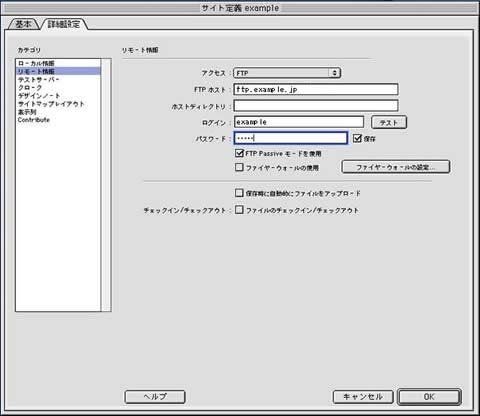Click the ホストディレクトリ input field
The width and height of the screenshot is (480, 416).
pos(316,106)
